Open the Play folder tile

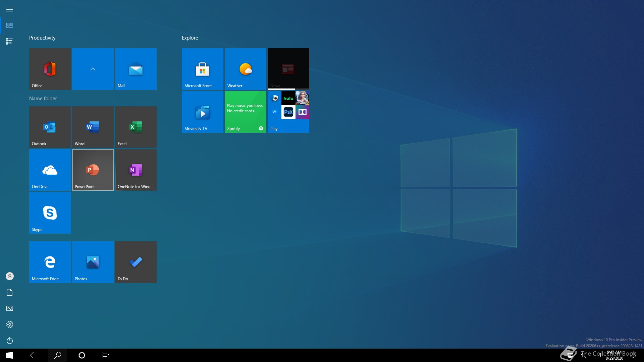288,112
